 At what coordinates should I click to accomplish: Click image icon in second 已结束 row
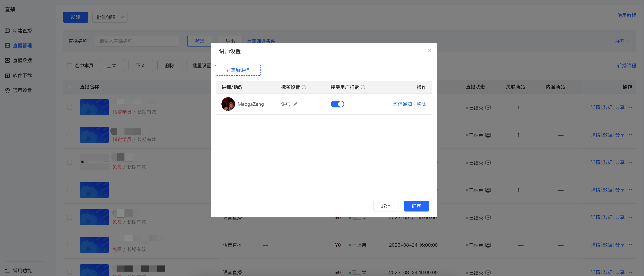(x=488, y=135)
